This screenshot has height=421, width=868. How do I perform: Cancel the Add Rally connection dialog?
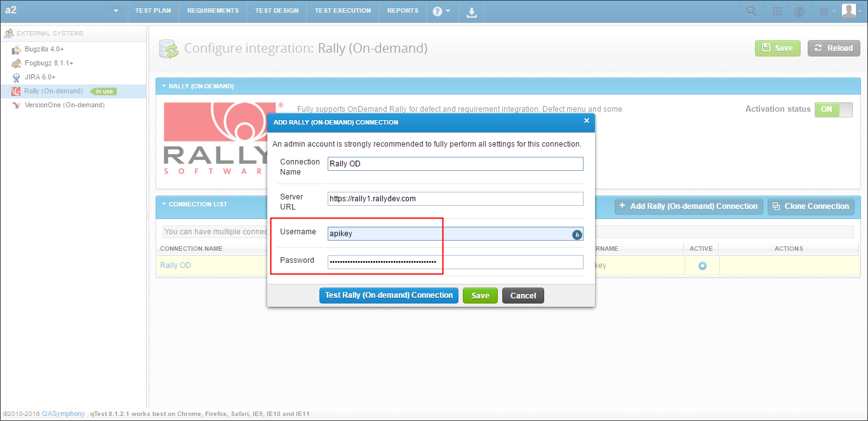523,295
